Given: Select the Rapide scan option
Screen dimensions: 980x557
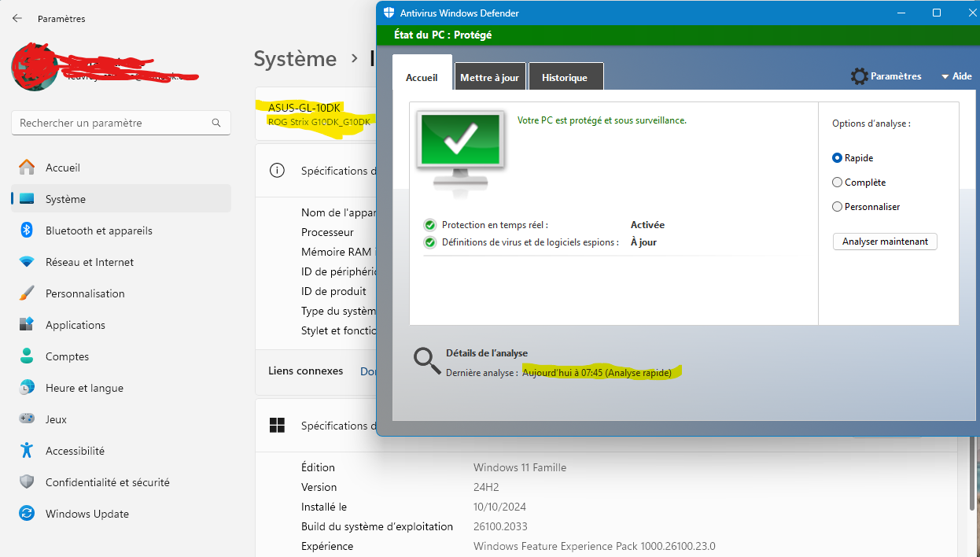Looking at the screenshot, I should [x=837, y=158].
